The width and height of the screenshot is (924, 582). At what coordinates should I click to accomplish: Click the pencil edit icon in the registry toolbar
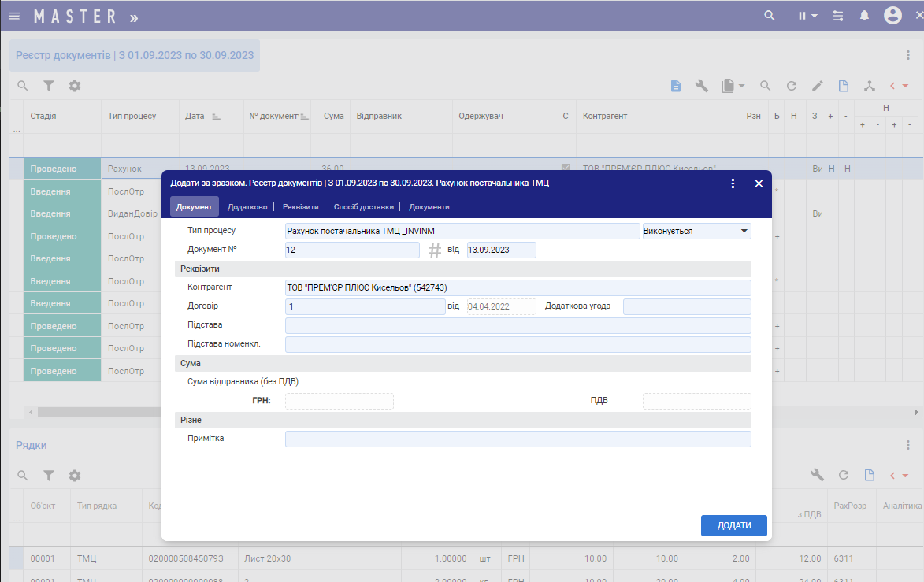(818, 86)
